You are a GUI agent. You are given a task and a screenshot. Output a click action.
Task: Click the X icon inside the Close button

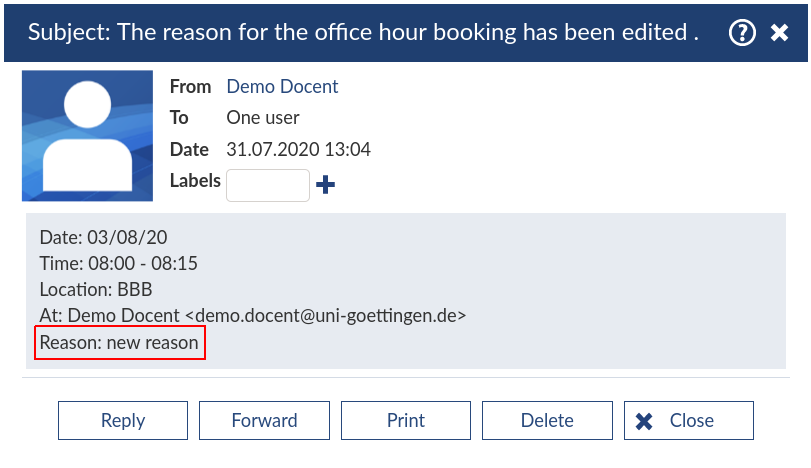coord(645,421)
